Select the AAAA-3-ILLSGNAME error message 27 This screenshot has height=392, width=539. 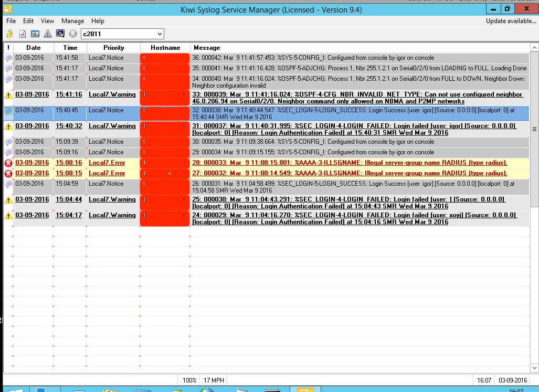tap(360, 174)
